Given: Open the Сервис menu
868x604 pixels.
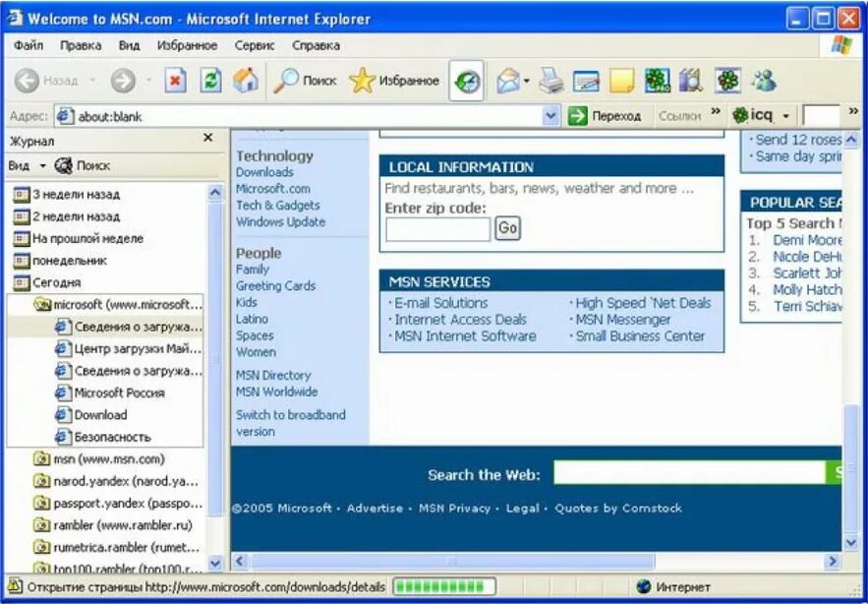Looking at the screenshot, I should [255, 45].
